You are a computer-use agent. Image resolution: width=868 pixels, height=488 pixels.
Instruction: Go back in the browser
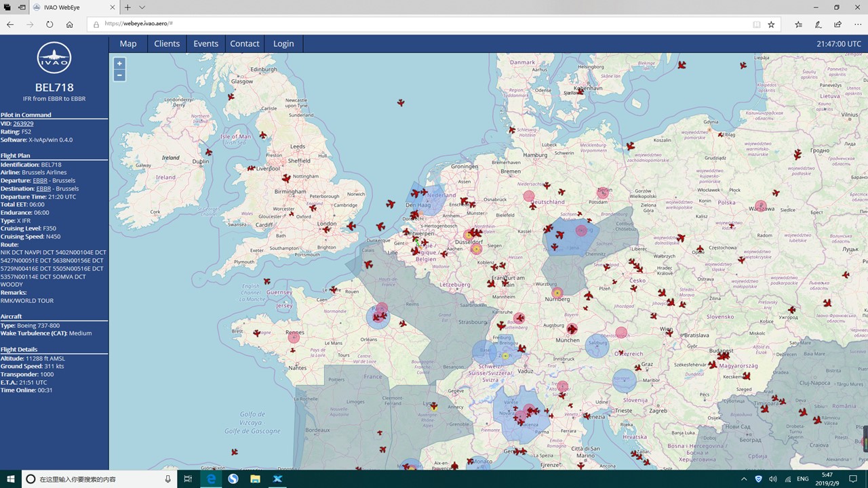[x=10, y=24]
